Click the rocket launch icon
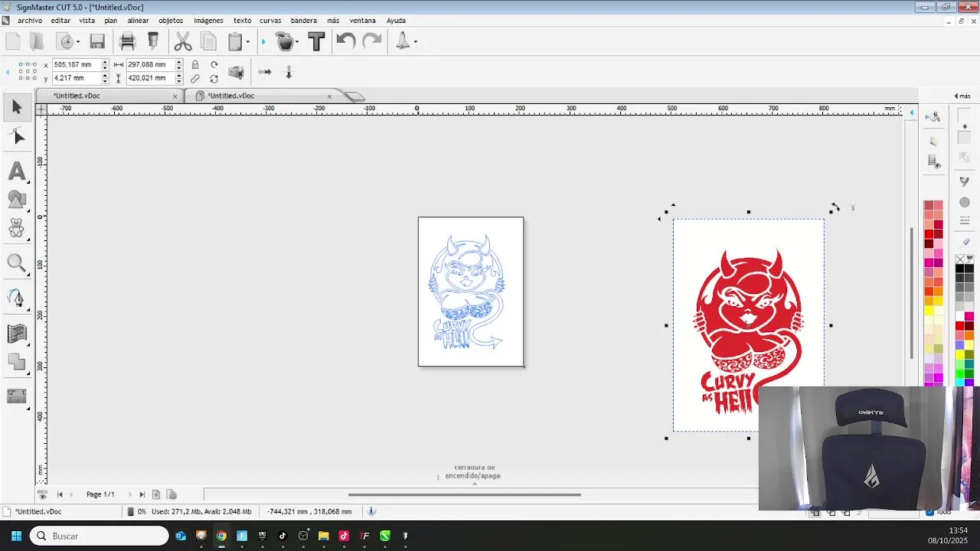The image size is (980, 551). pos(403,41)
